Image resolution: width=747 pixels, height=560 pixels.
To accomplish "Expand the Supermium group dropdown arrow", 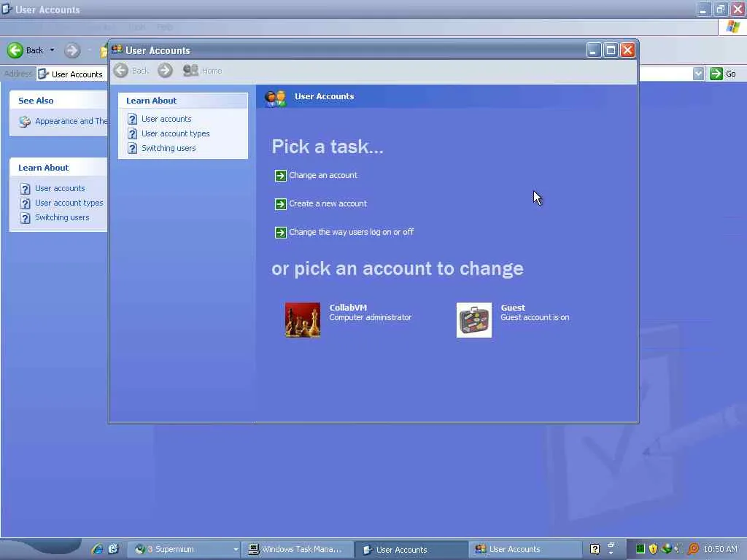I will pos(236,550).
